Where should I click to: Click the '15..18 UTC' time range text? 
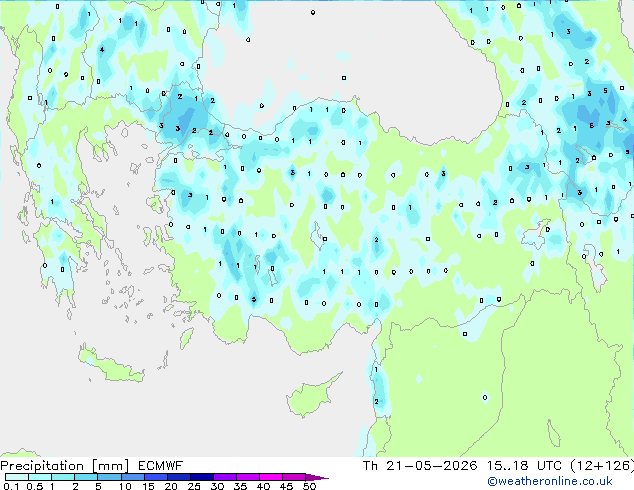point(524,466)
